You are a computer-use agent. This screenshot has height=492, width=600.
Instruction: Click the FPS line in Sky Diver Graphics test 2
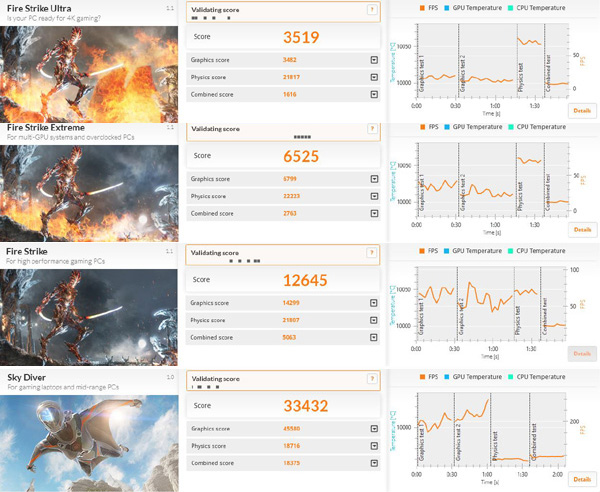[472, 413]
